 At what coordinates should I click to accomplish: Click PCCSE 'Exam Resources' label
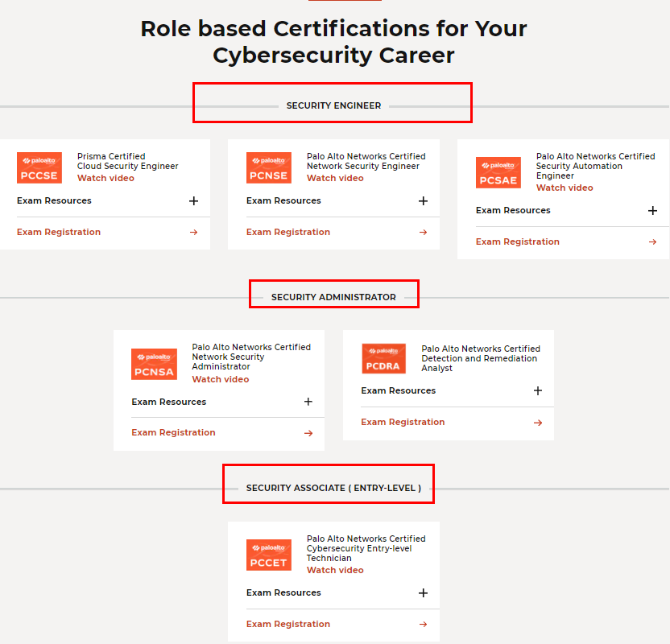[54, 200]
